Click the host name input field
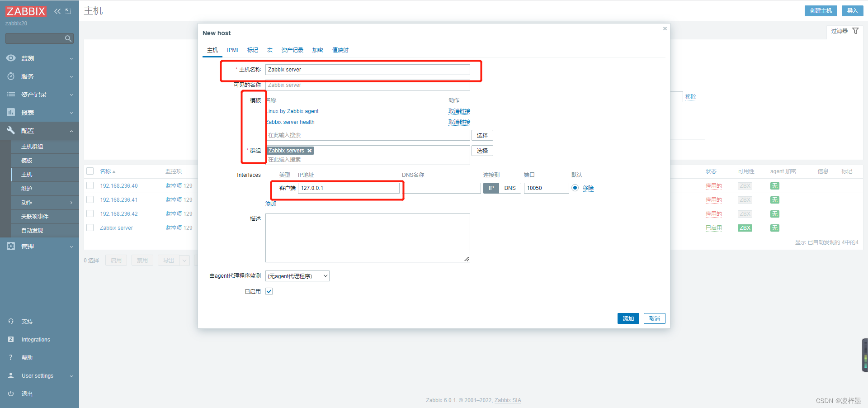 point(368,70)
